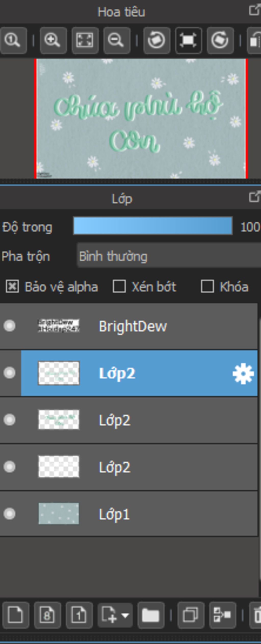Screen dimensions: 261x644
Task: Open the Pha trộn blend mode dropdown
Action: pyautogui.click(x=169, y=256)
